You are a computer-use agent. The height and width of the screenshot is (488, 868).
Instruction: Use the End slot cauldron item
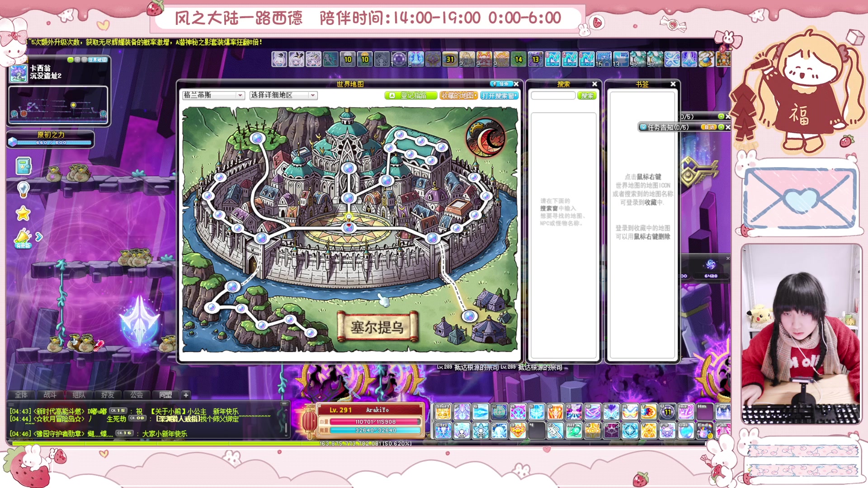tap(704, 430)
